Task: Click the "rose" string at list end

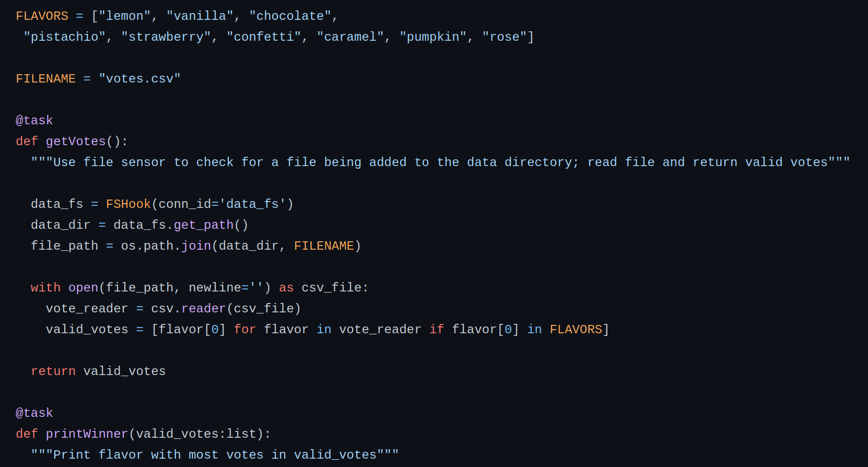Action: (x=504, y=37)
